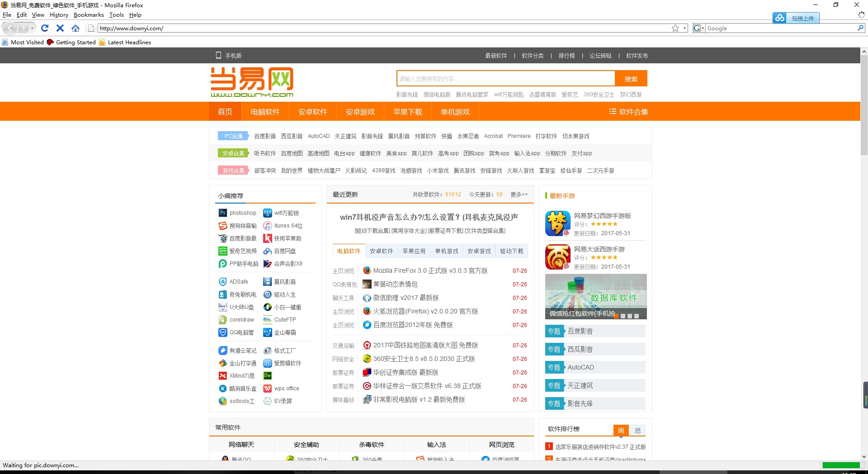Select the wps office icon
Screen dimensions: 868x474
tap(268, 389)
